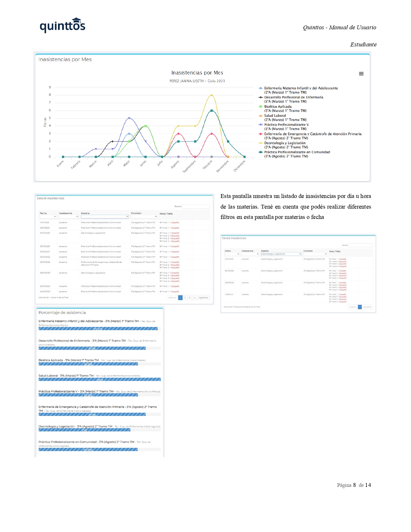This screenshot has width=411, height=532.
Task: Click the Buscar search field in the 33-row table
Action: point(196,206)
